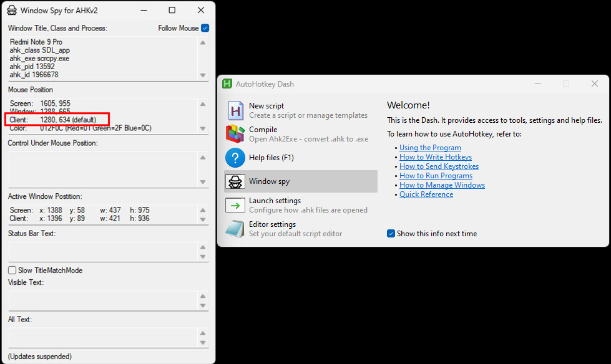The width and height of the screenshot is (611, 364).
Task: Click scroll up arrow in Status Bar Text box
Action: [203, 247]
